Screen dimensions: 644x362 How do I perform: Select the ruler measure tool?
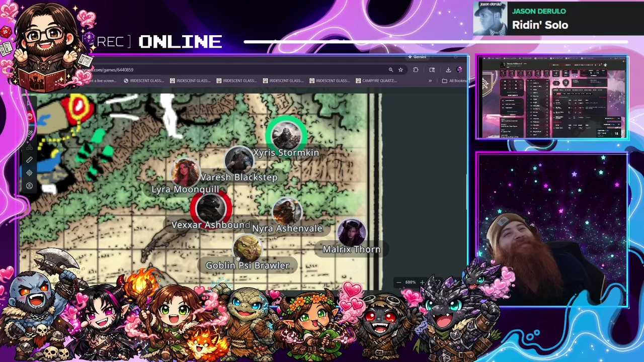[29, 160]
